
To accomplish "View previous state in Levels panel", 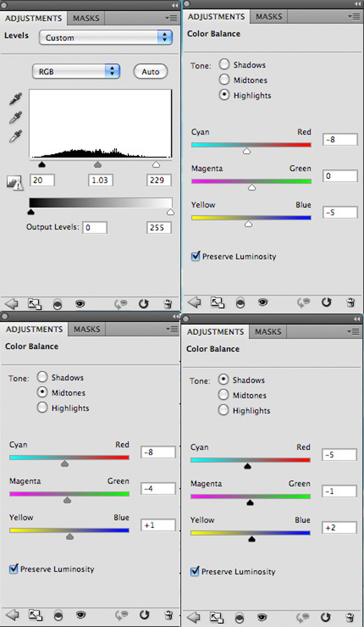I will point(121,304).
